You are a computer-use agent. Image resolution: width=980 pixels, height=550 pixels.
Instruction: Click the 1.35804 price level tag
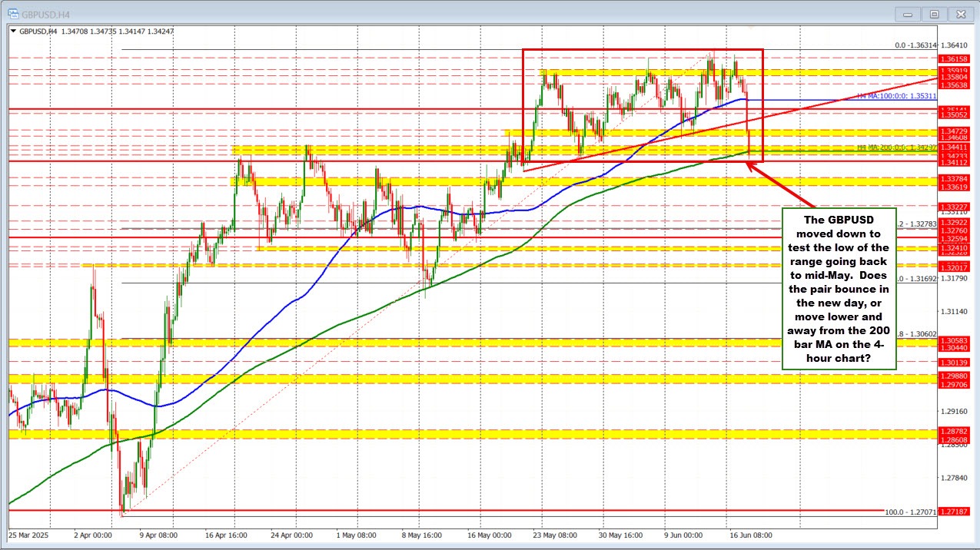click(953, 77)
